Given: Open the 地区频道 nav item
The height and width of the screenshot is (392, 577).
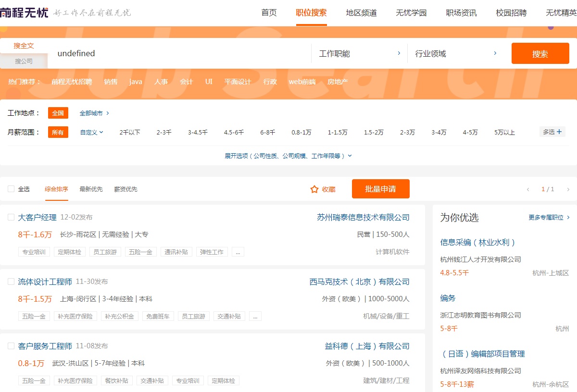Looking at the screenshot, I should click(x=362, y=13).
